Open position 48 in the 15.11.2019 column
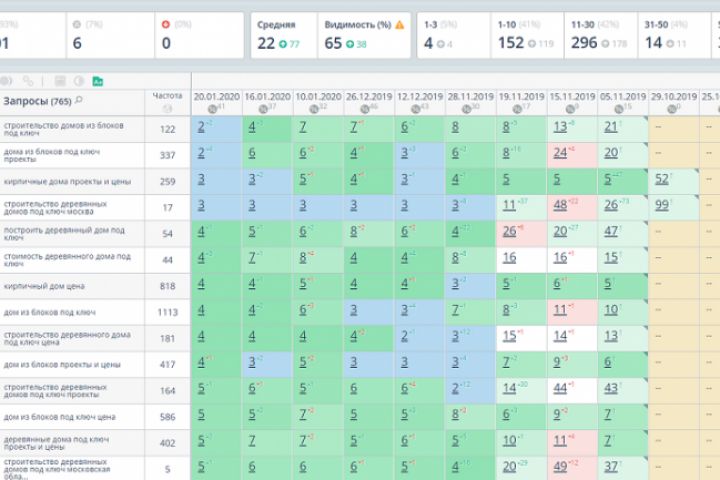 tap(560, 205)
